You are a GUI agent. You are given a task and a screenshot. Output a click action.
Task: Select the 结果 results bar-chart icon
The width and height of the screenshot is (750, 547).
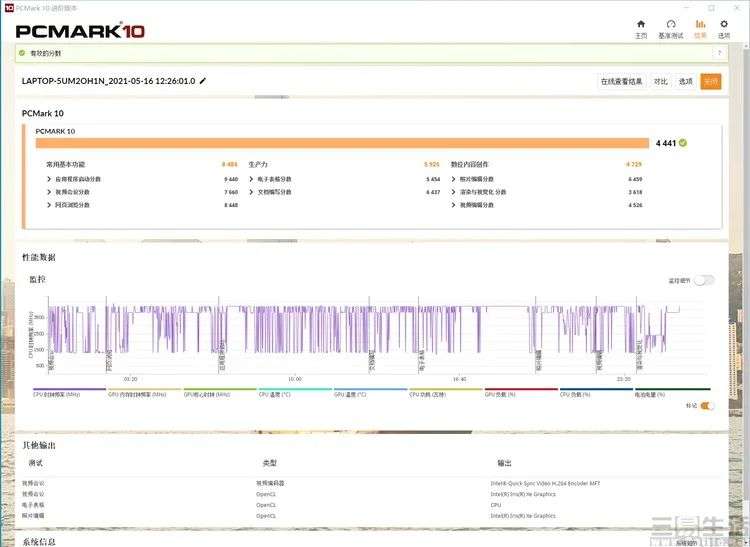(x=700, y=24)
